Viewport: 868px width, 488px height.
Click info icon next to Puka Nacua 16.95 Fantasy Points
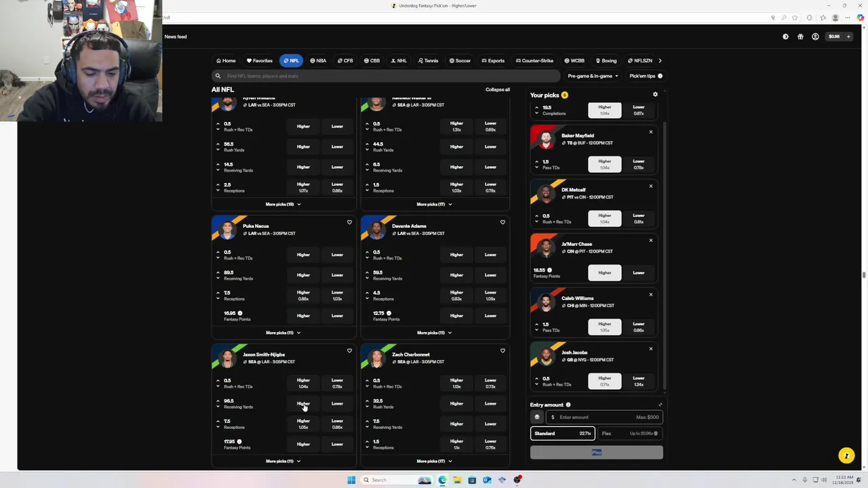(240, 313)
